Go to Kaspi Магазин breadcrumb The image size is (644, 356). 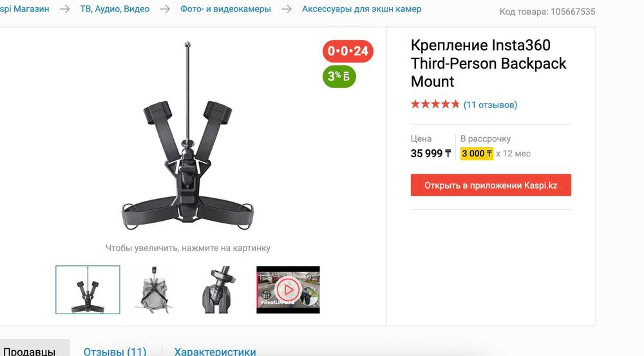(x=24, y=9)
